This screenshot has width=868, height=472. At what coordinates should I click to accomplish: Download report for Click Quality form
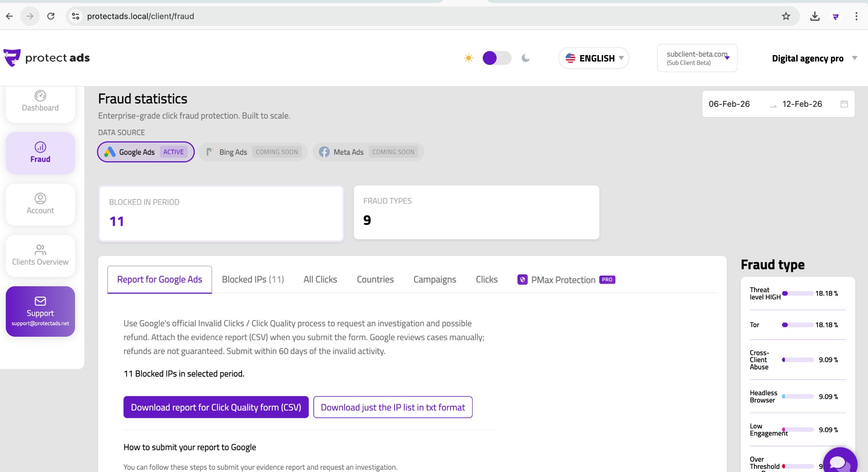coord(216,407)
